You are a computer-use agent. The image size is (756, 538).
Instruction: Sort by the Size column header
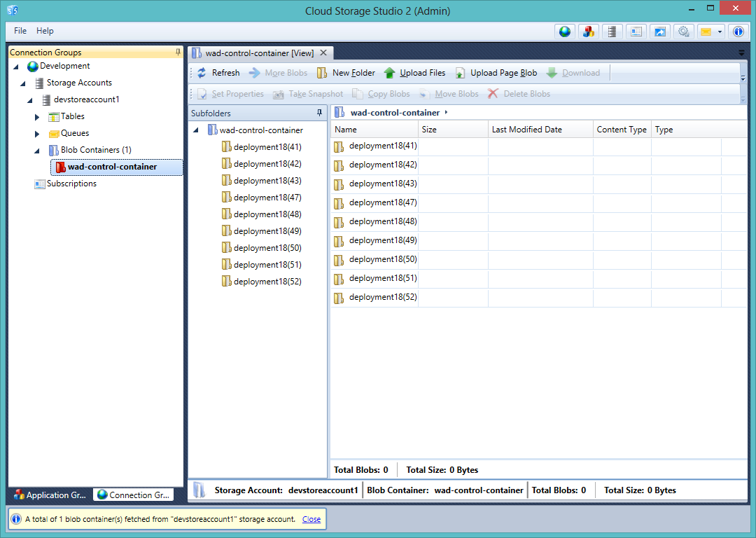coord(453,130)
